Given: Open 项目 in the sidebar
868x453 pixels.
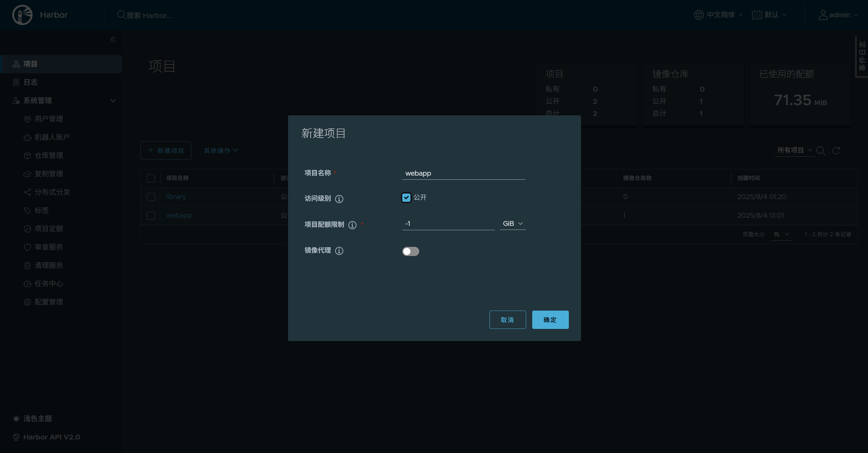Looking at the screenshot, I should pyautogui.click(x=61, y=64).
